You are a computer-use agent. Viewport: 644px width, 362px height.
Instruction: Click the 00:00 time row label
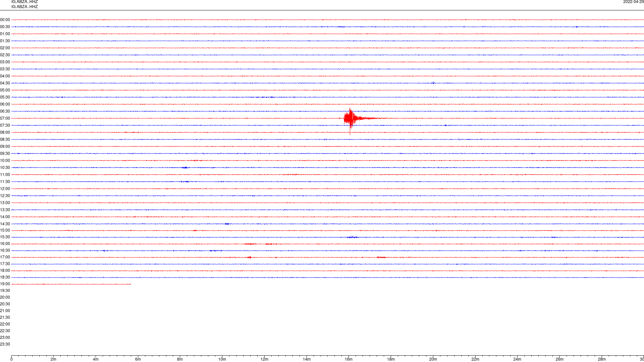click(x=5, y=20)
